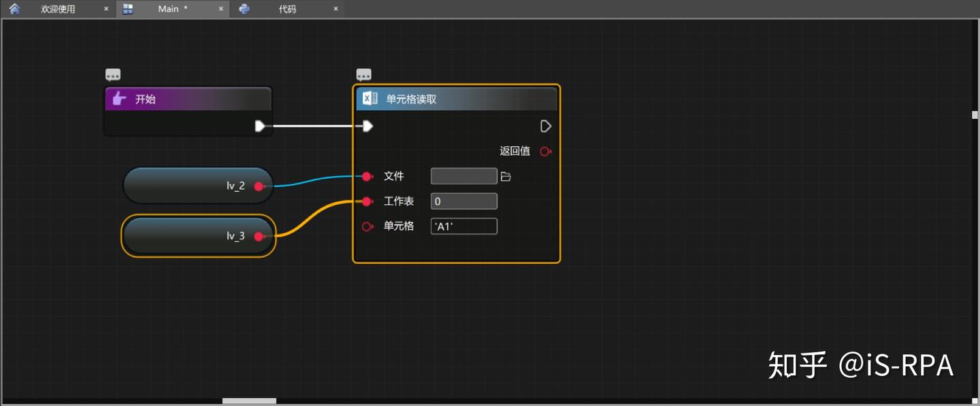Click the comment bubble above 开始 node
This screenshot has height=406, width=980.
112,73
